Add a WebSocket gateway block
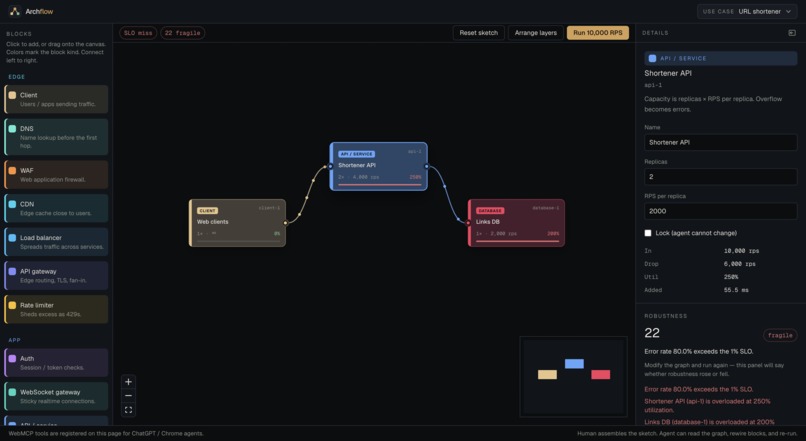The width and height of the screenshot is (806, 441). [56, 396]
